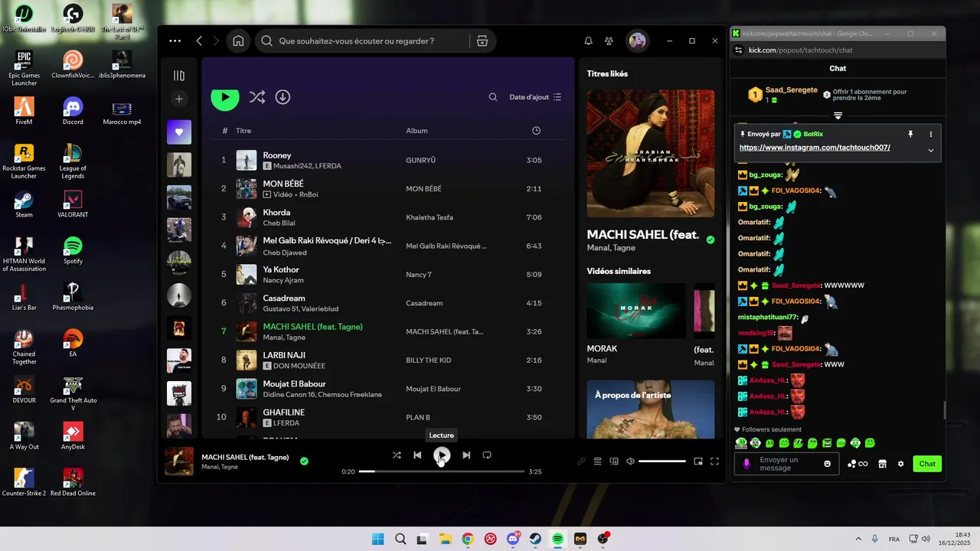
Task: Open VALORANT desktop shortcut
Action: pos(73,205)
